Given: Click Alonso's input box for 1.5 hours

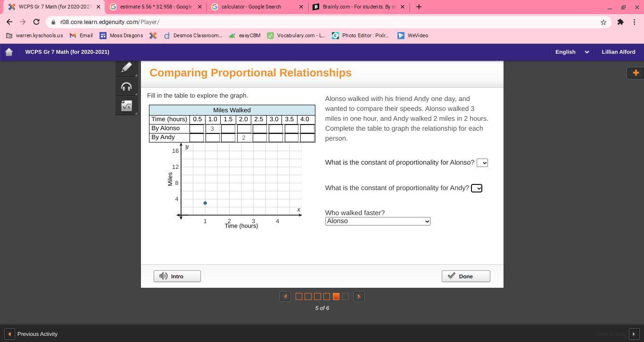Looking at the screenshot, I should (228, 129).
